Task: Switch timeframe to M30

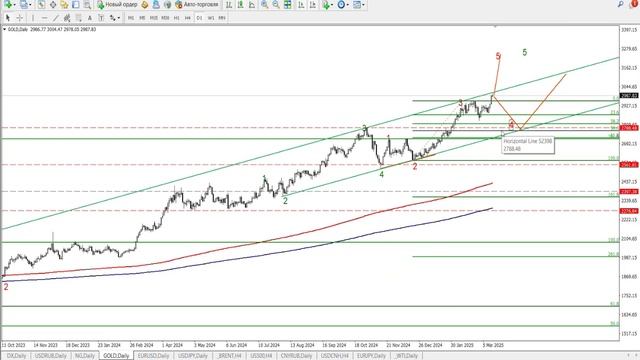Action: [x=165, y=18]
